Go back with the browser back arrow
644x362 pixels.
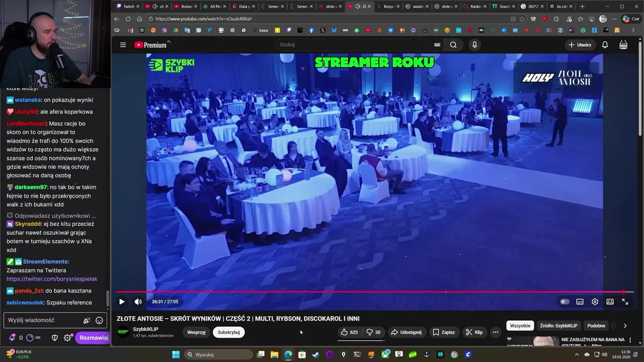click(117, 19)
